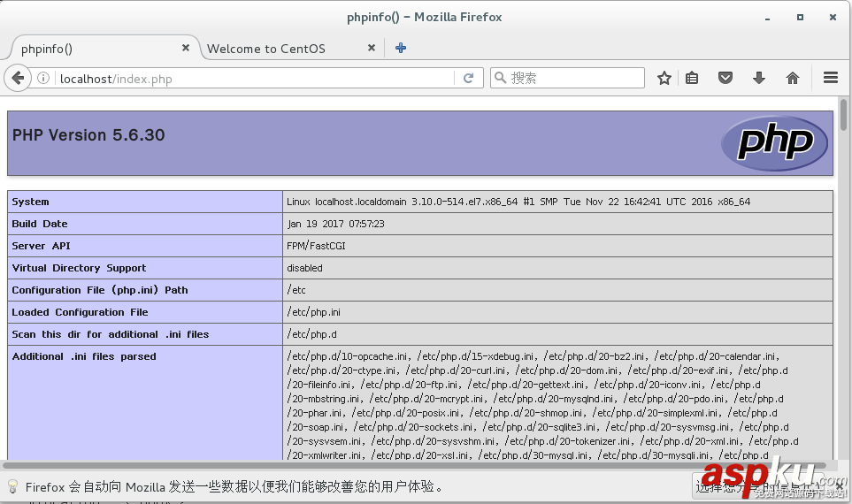Click Scan this dir for additional .ini files
This screenshot has width=852, height=504.
[x=111, y=334]
